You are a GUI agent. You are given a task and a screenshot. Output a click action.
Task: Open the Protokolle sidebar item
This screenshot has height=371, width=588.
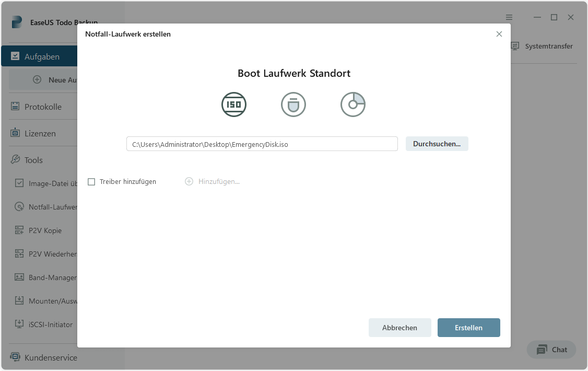pos(43,107)
